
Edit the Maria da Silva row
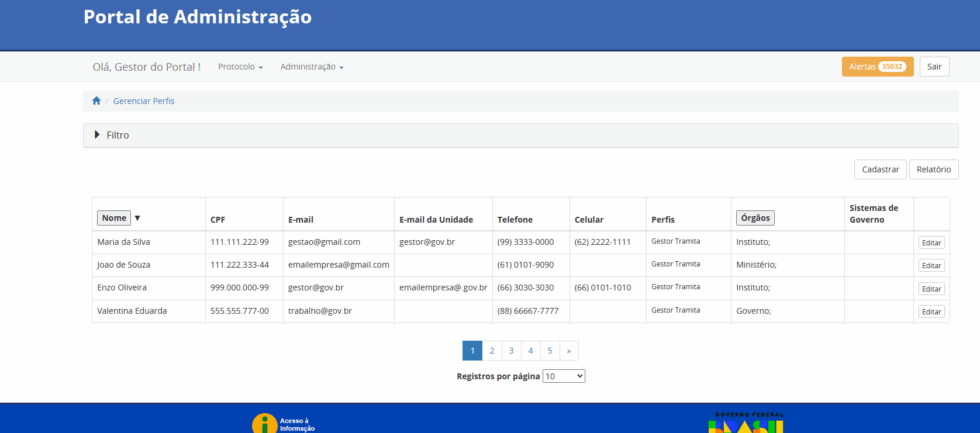coord(931,243)
